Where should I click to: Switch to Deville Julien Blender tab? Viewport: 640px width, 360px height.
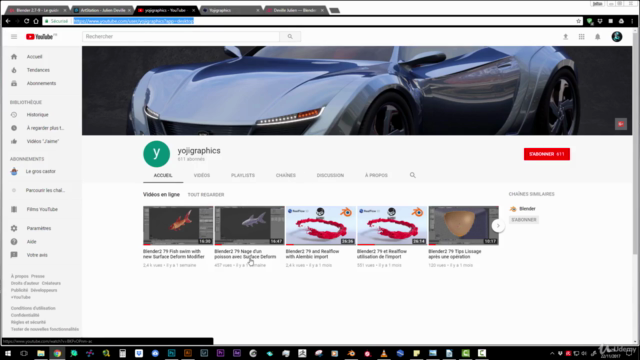click(x=295, y=10)
